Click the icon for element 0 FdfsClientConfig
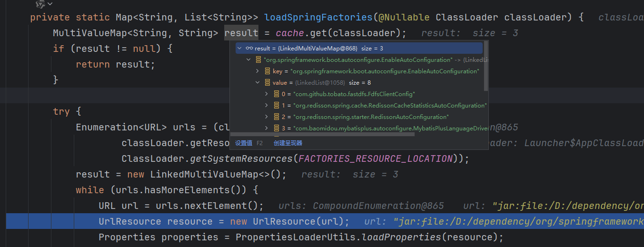Viewport: 644px width, 247px height. point(277,94)
